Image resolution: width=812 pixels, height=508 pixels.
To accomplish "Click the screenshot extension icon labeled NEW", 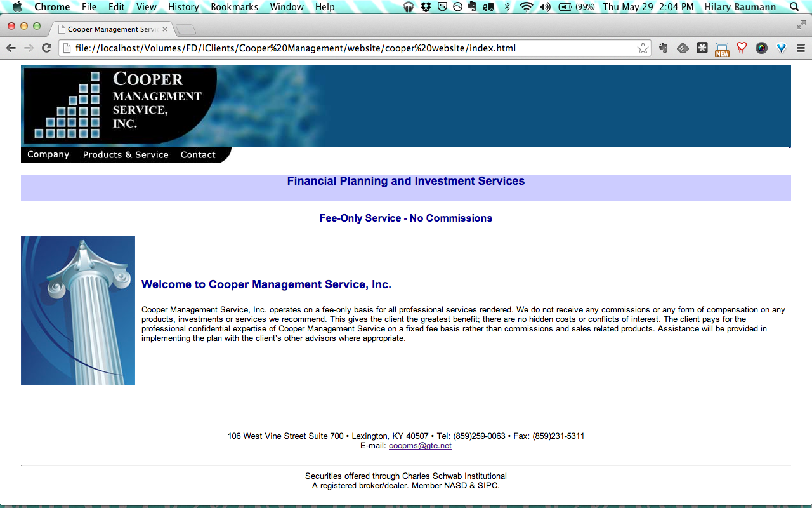I will point(722,50).
